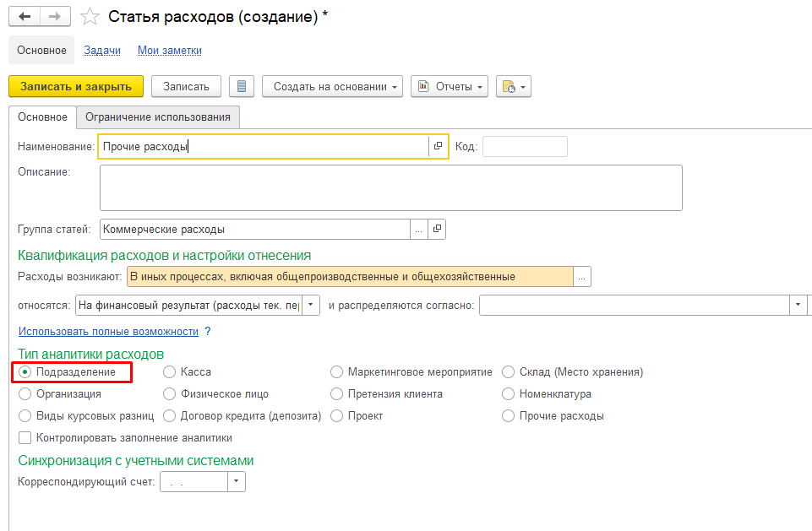Open the list icon button next to Записать
The height and width of the screenshot is (531, 812).
click(242, 86)
